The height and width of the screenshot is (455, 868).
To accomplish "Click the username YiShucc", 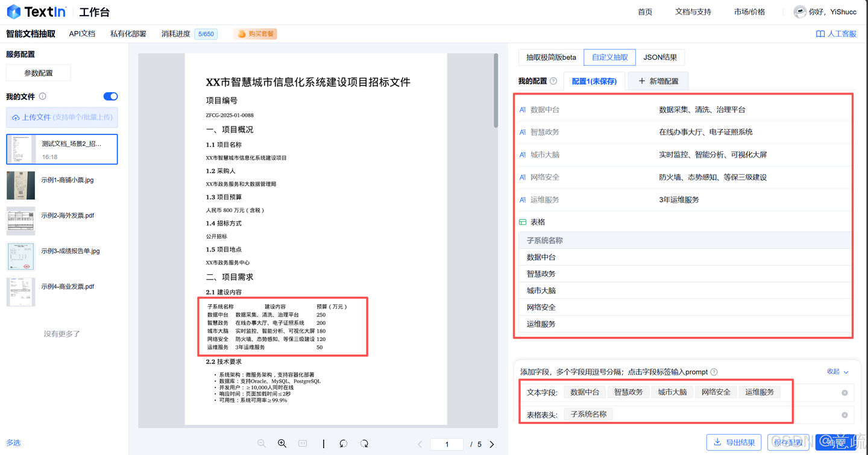I will tap(843, 12).
